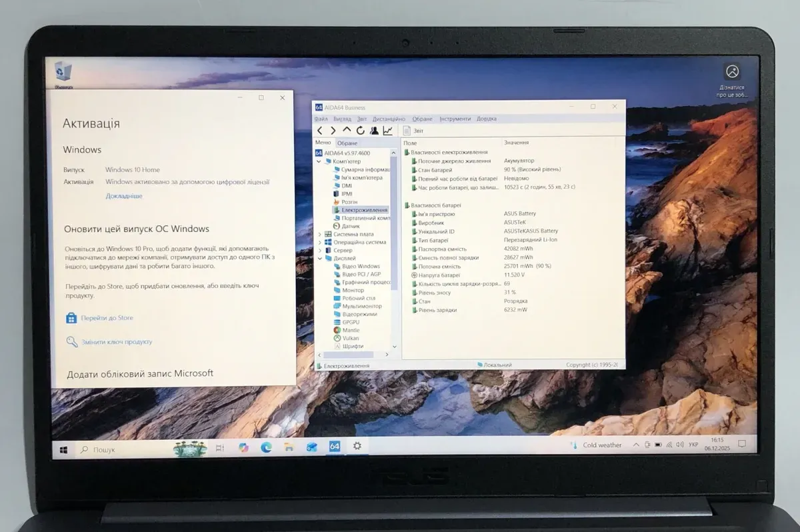Screen dimensions: 800x532
Task: Open Microsoft Edge from the taskbar
Action: [266, 447]
